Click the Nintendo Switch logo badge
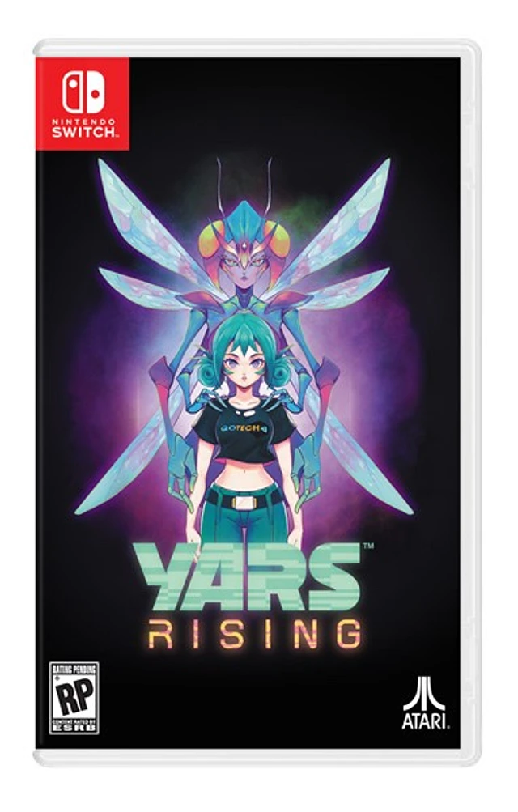The height and width of the screenshot is (812, 518). (x=83, y=103)
